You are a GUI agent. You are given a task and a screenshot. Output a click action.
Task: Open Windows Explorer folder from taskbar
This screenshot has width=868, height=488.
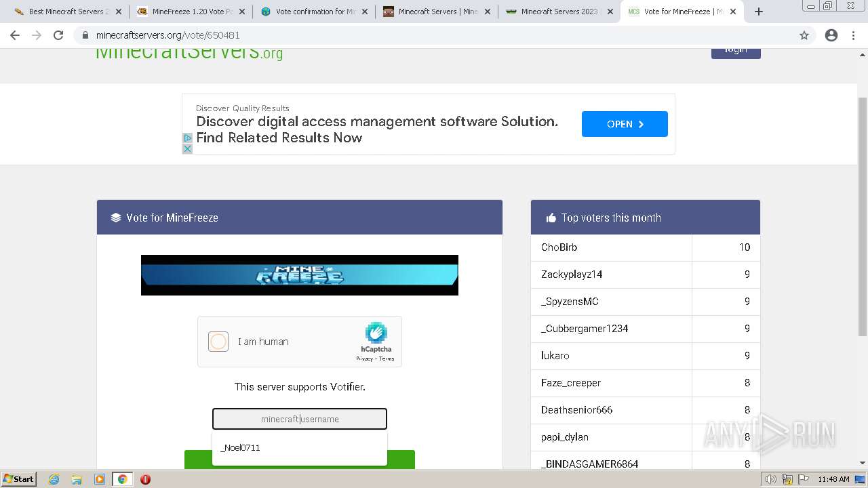coord(77,479)
